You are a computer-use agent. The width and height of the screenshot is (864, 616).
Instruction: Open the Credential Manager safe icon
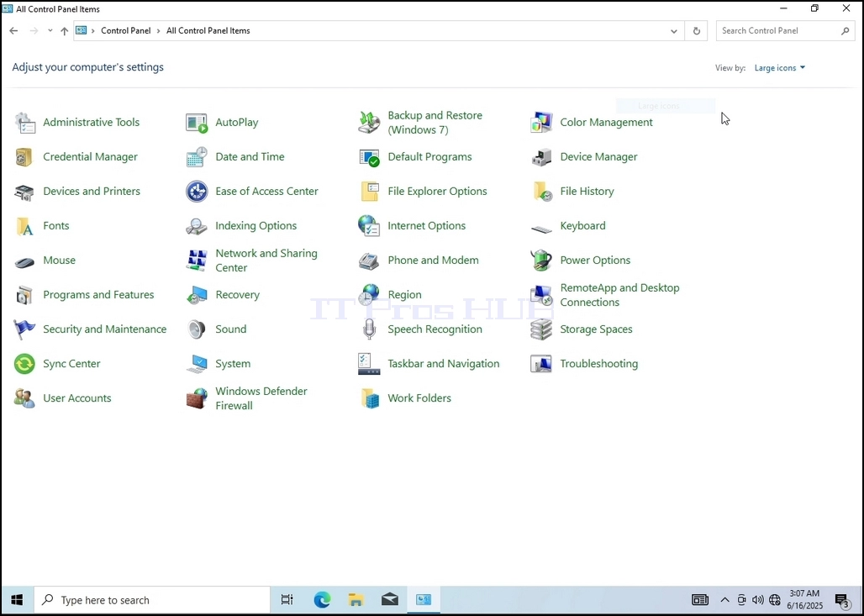pos(25,157)
